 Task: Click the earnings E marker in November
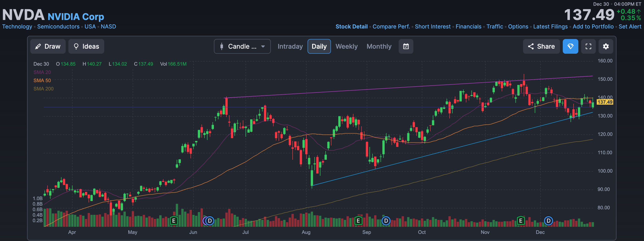point(521,221)
